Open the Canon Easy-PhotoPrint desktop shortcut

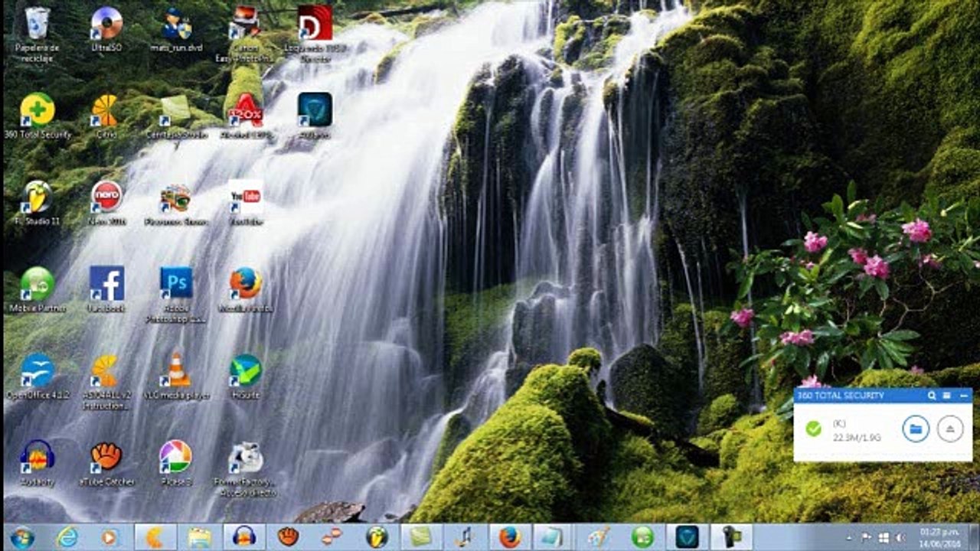point(245,23)
